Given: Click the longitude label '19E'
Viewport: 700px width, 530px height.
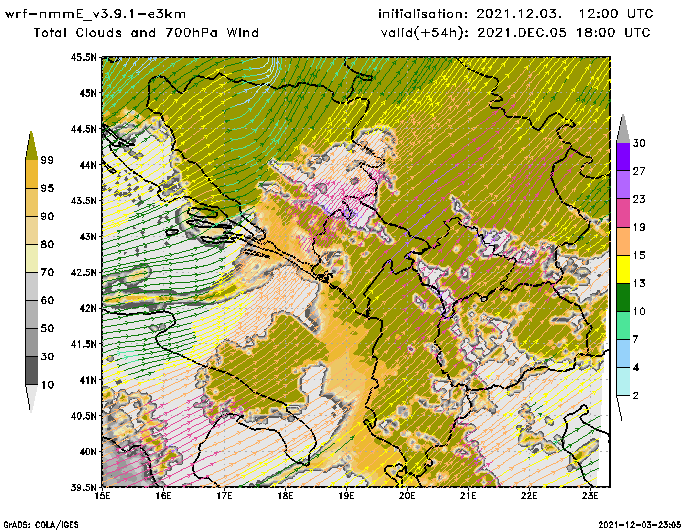Looking at the screenshot, I should tap(346, 496).
